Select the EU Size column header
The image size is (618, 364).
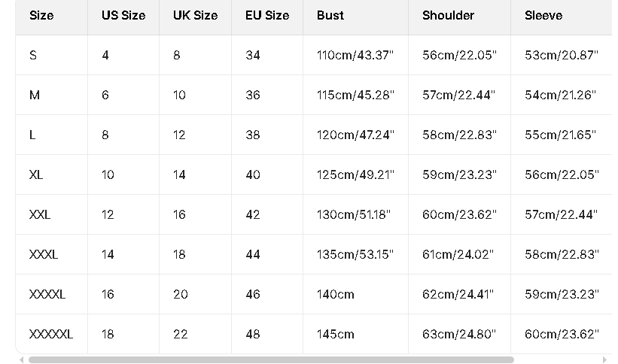point(267,15)
